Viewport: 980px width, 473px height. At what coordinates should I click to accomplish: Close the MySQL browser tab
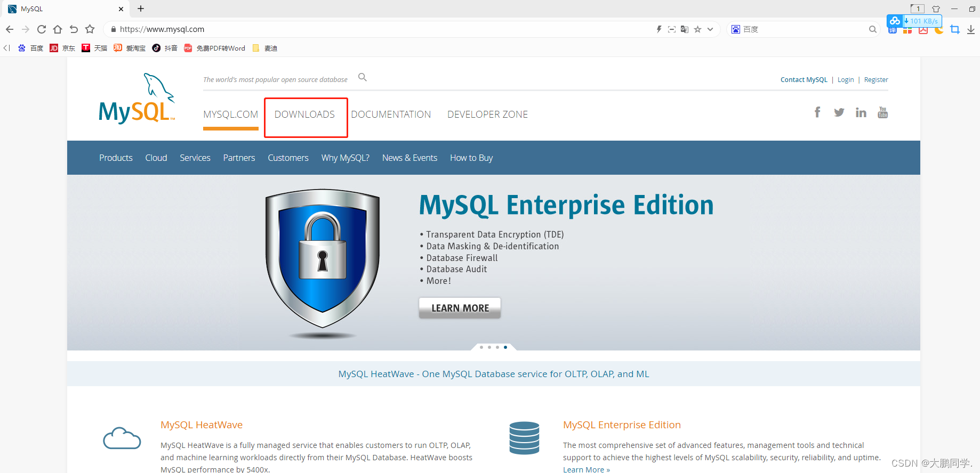coord(121,9)
